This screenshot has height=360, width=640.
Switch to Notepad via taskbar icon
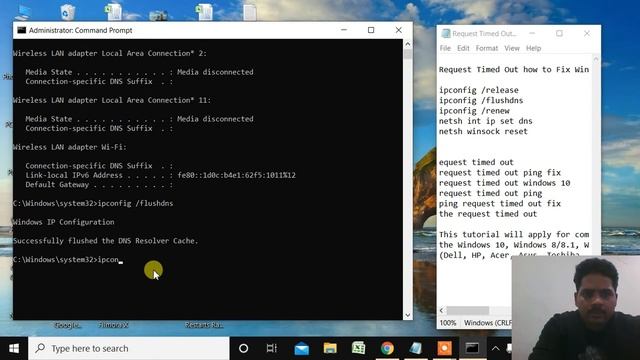416,348
